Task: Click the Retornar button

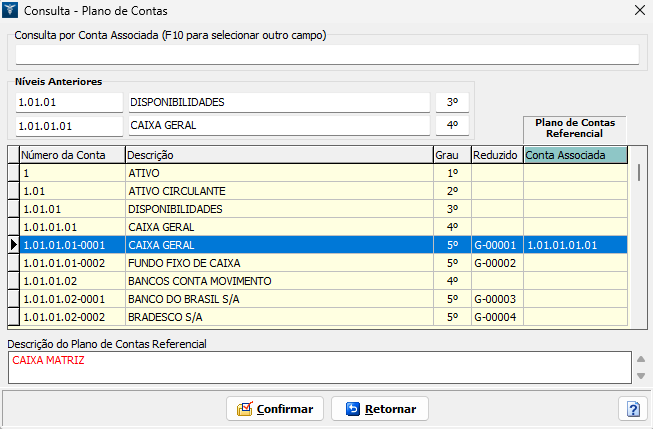Action: coord(380,409)
